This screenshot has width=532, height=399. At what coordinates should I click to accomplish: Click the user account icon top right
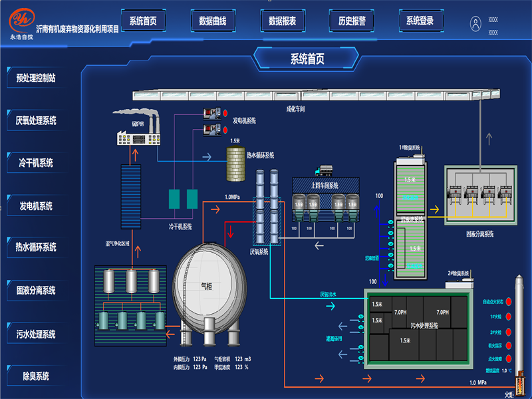[475, 22]
